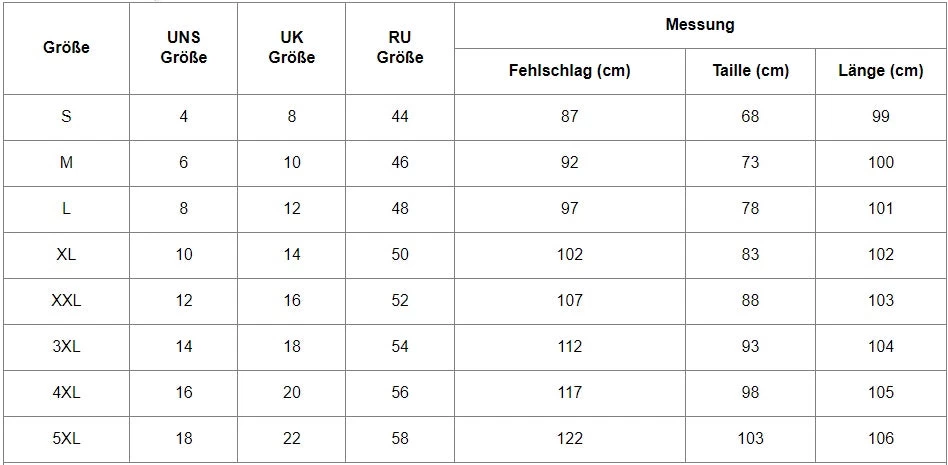Select the 5XL size row label

point(66,439)
